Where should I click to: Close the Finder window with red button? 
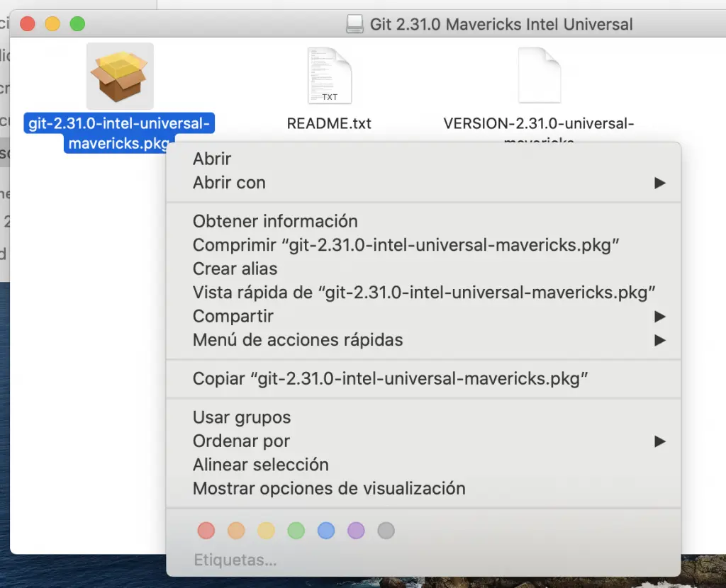click(x=28, y=23)
